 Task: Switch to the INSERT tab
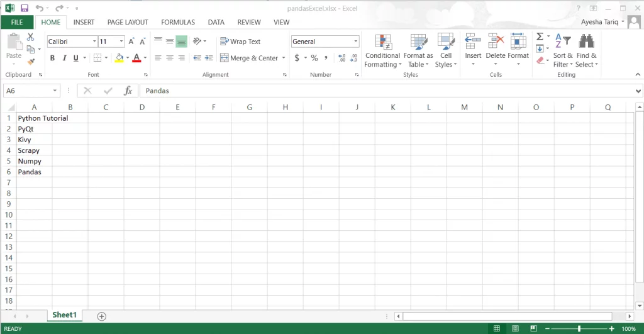point(84,22)
